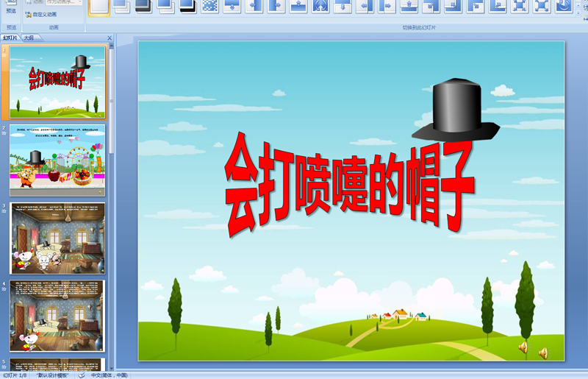588x379 pixels.
Task: Close the slides thumbnail pane
Action: [x=110, y=38]
